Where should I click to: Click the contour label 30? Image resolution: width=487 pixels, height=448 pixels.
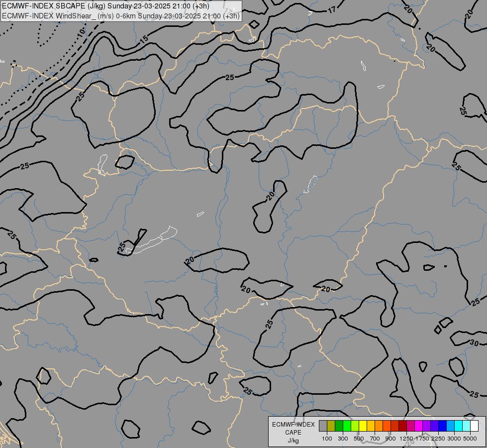[x=474, y=343]
